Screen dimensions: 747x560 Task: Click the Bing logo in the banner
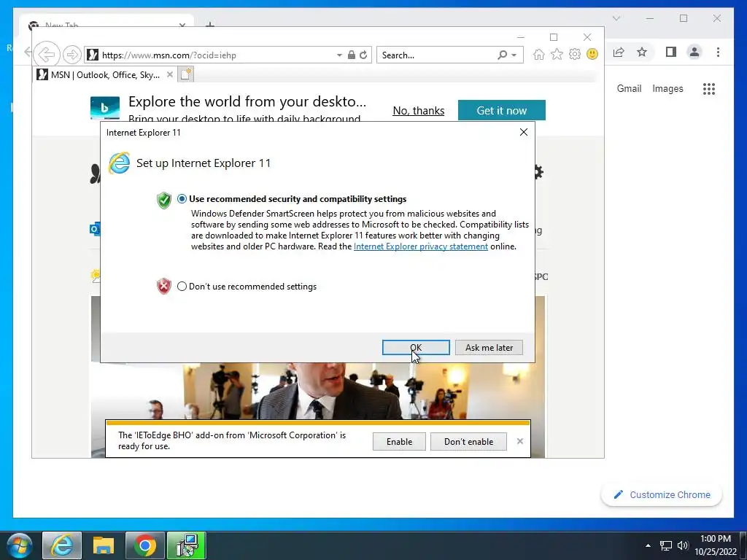click(105, 108)
